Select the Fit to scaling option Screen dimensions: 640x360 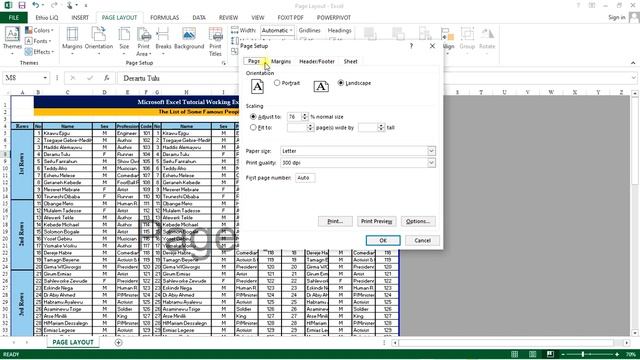253,127
